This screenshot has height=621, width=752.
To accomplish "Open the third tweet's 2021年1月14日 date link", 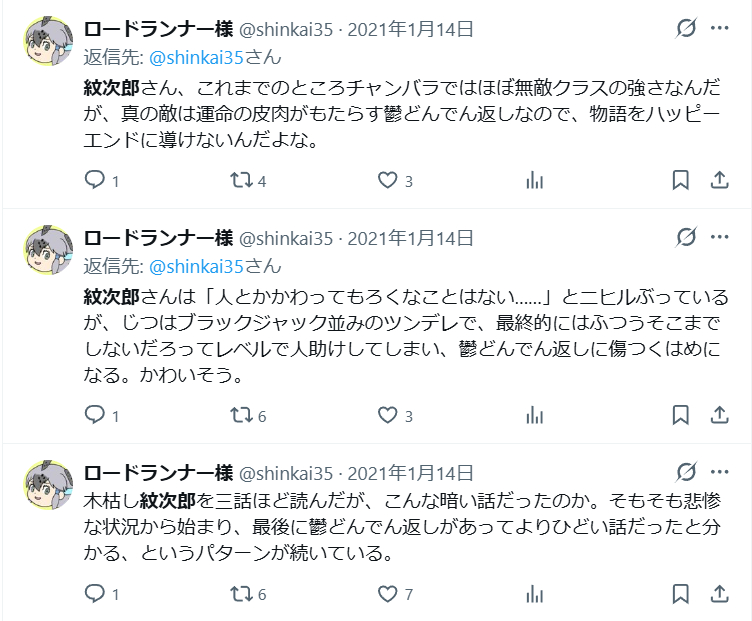I will pyautogui.click(x=411, y=473).
